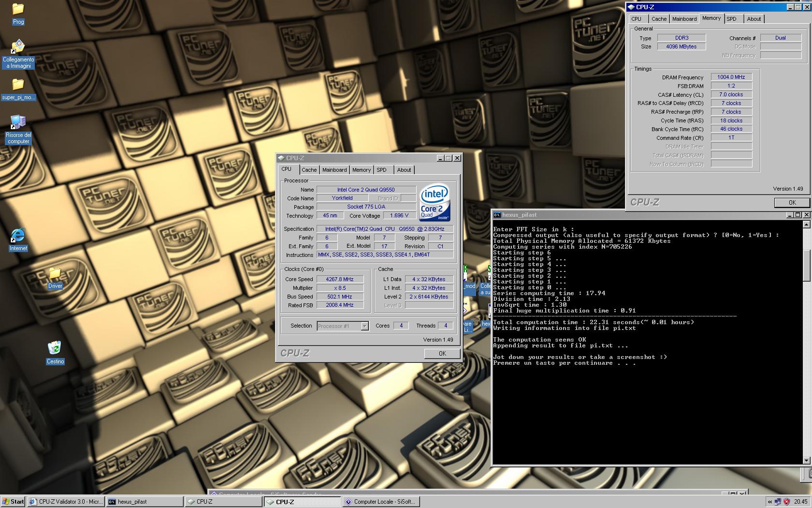Click the Intel Core 2 Quad logo
Image resolution: width=812 pixels, height=508 pixels.
(x=435, y=203)
